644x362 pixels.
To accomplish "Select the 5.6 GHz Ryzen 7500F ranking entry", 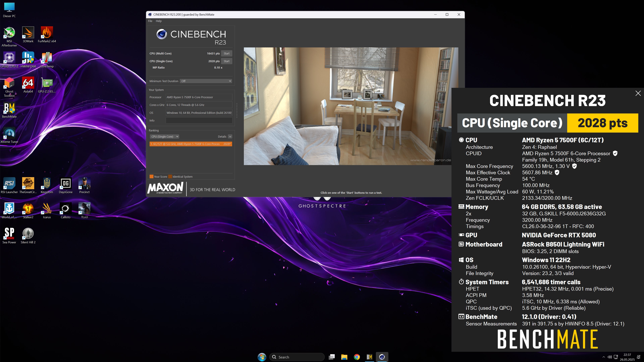I will pos(191,144).
